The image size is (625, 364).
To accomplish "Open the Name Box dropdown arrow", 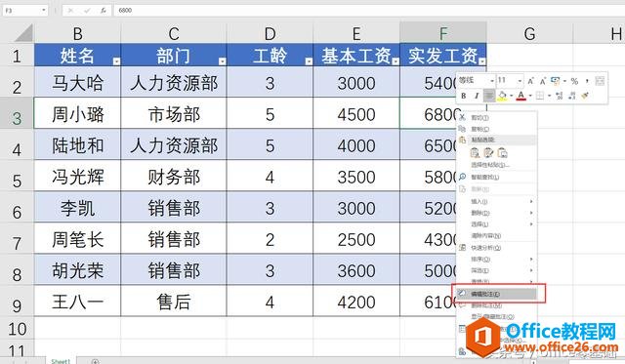I will (43, 11).
